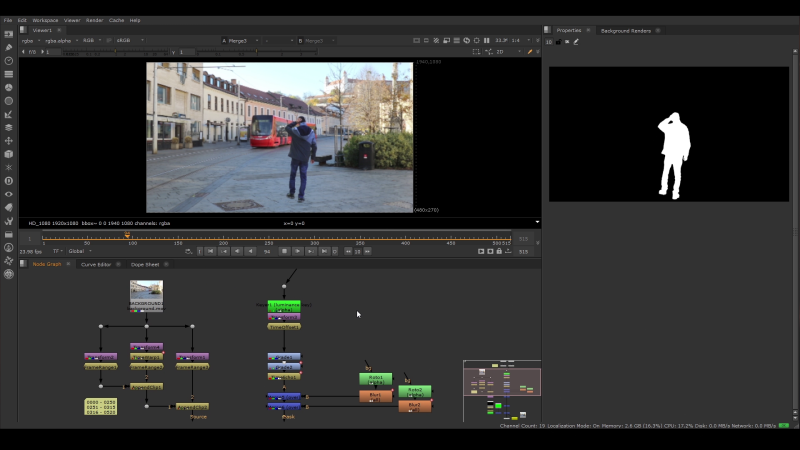Open the Image nodes toolbar icon
This screenshot has height=450, width=800.
click(x=9, y=34)
